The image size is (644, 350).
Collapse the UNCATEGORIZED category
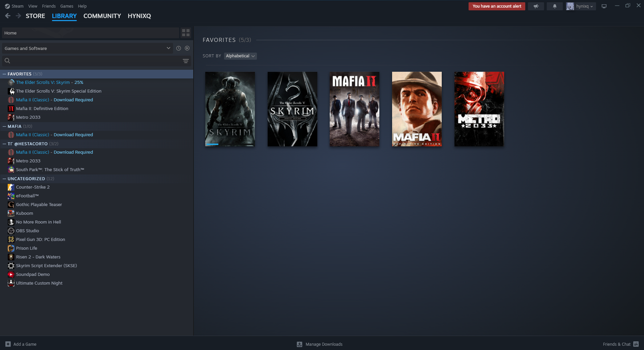(5, 179)
